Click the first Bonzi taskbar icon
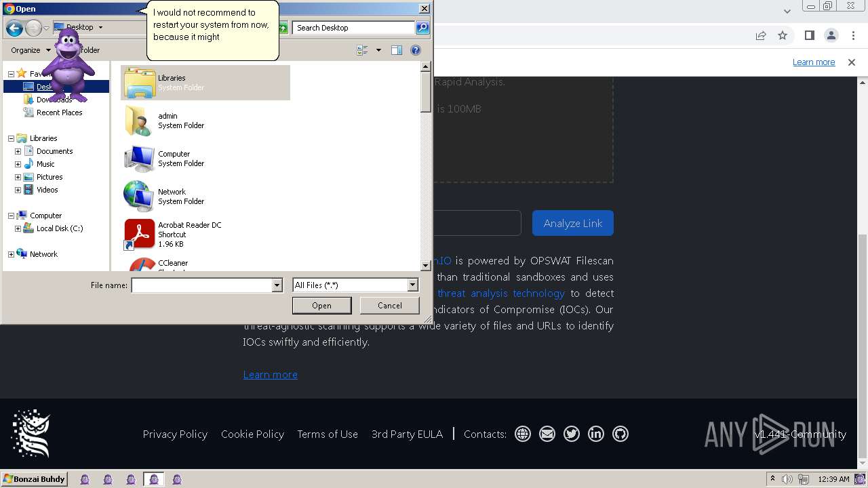 [85, 479]
